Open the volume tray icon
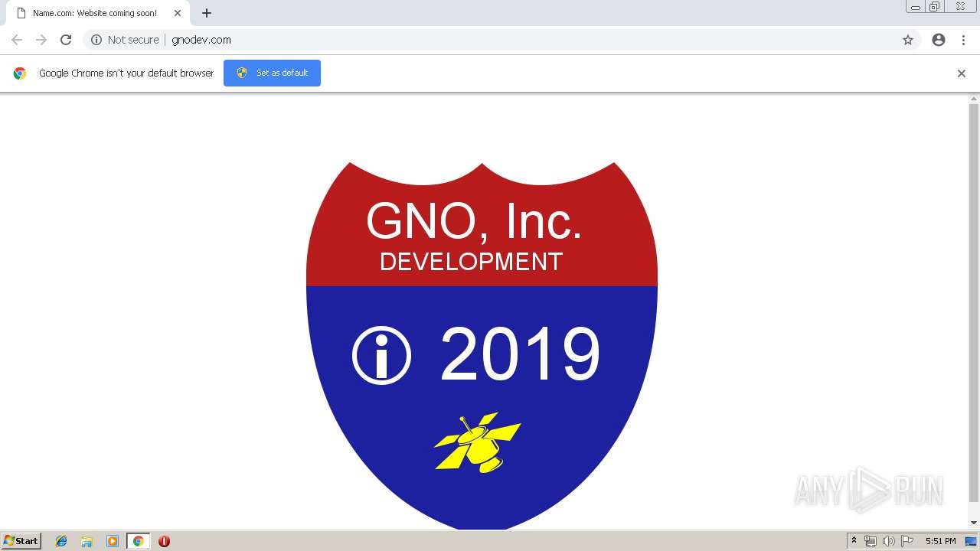This screenshot has width=980, height=551. coord(889,541)
